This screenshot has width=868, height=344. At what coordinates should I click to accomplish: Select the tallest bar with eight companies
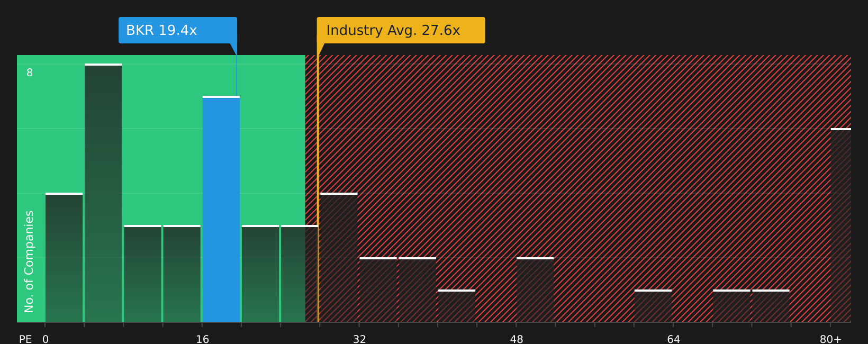103,193
